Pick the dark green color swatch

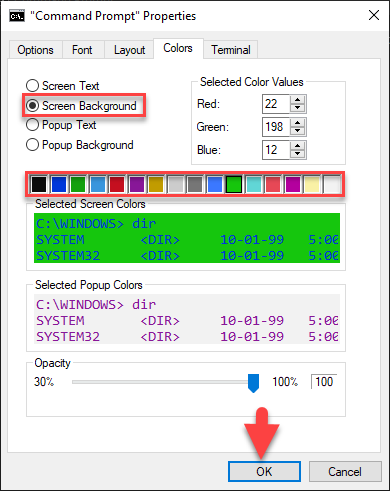(78, 184)
